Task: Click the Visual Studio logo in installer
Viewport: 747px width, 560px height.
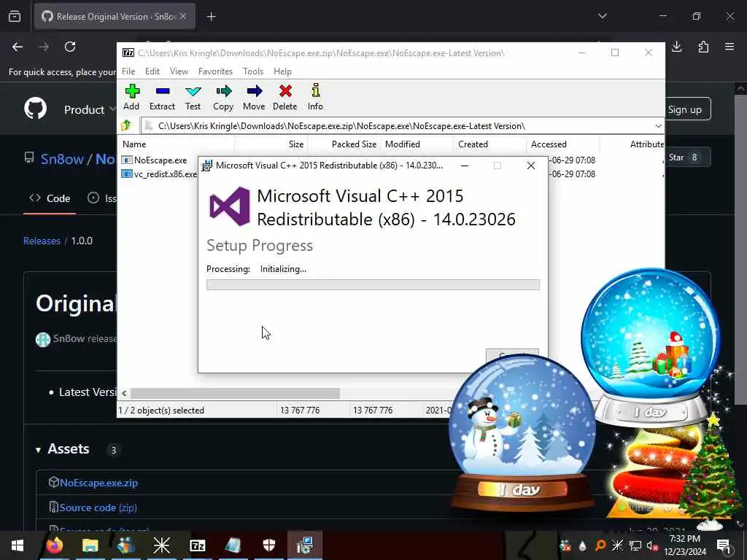Action: (230, 206)
